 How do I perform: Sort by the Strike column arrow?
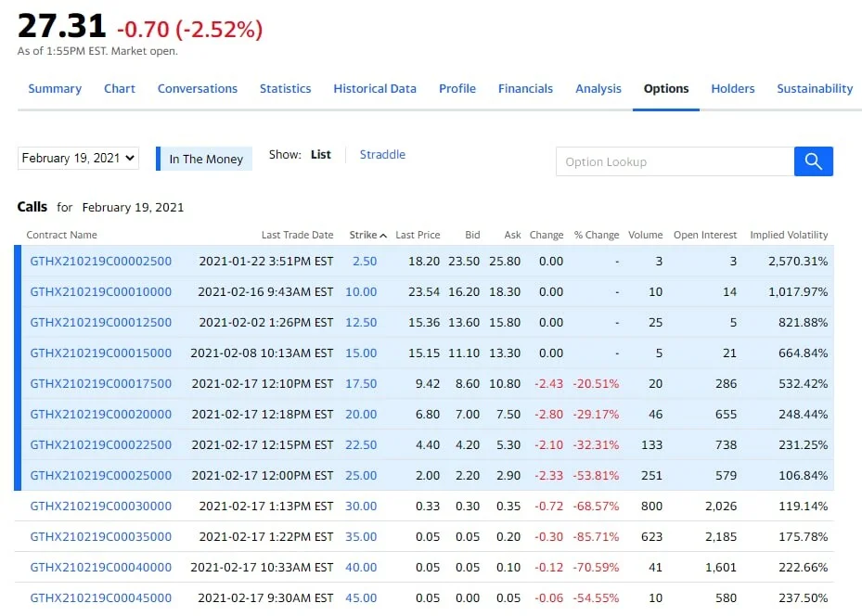[383, 236]
